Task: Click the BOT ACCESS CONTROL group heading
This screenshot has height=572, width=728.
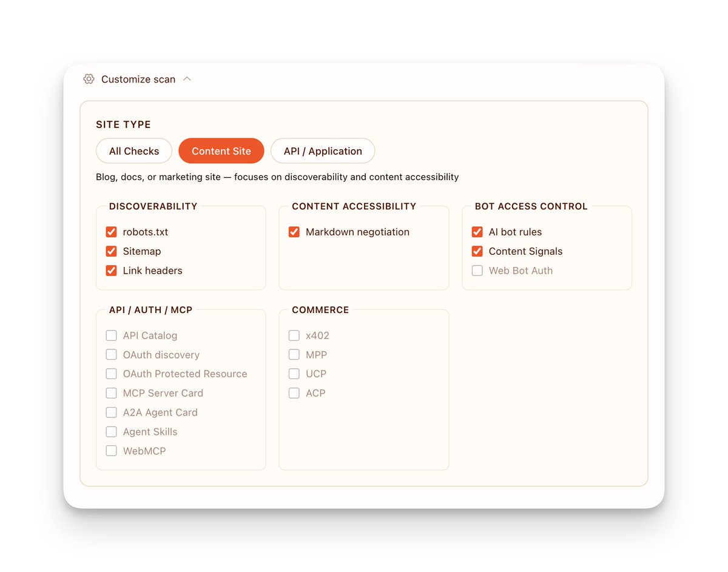Action: (531, 206)
